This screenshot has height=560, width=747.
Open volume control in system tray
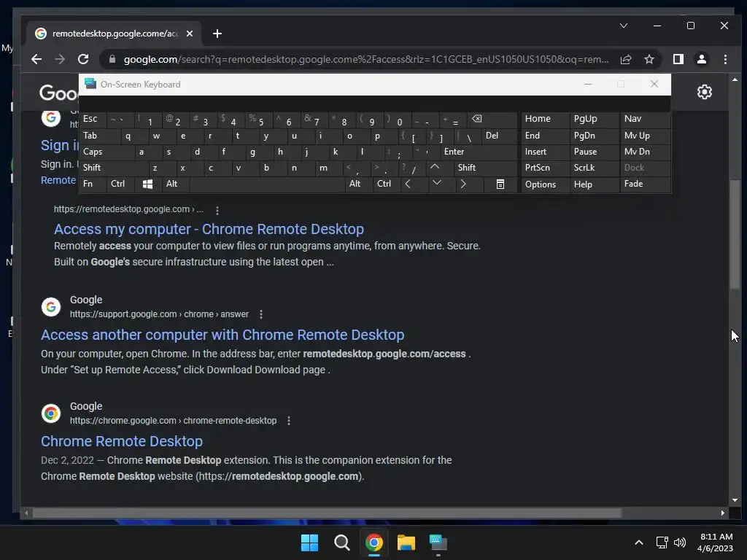680,542
